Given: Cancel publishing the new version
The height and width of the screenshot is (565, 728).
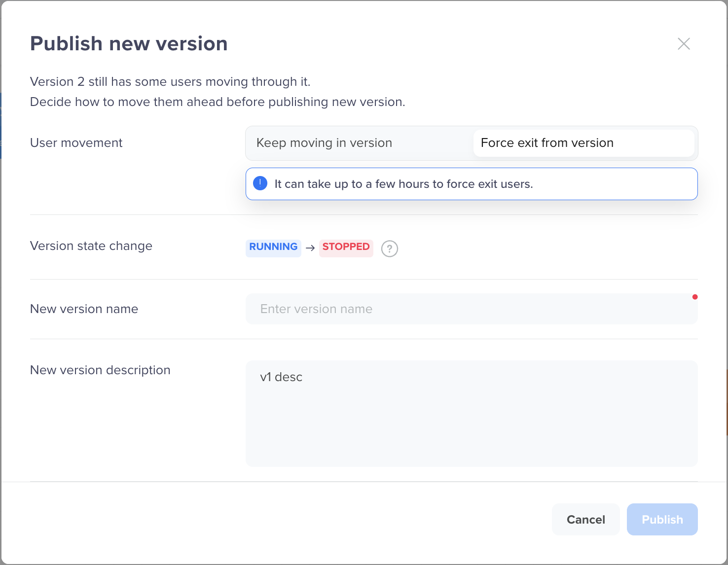Looking at the screenshot, I should (x=585, y=519).
